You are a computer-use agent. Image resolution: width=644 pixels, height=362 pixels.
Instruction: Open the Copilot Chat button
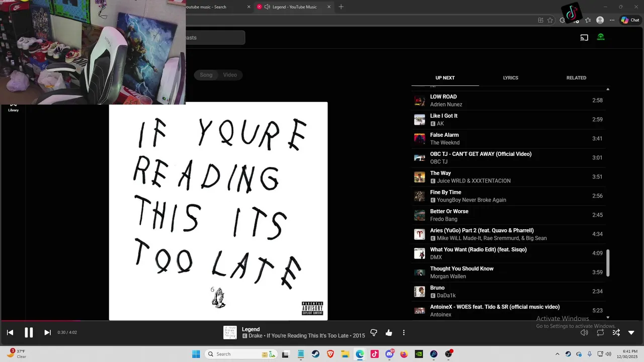(630, 20)
